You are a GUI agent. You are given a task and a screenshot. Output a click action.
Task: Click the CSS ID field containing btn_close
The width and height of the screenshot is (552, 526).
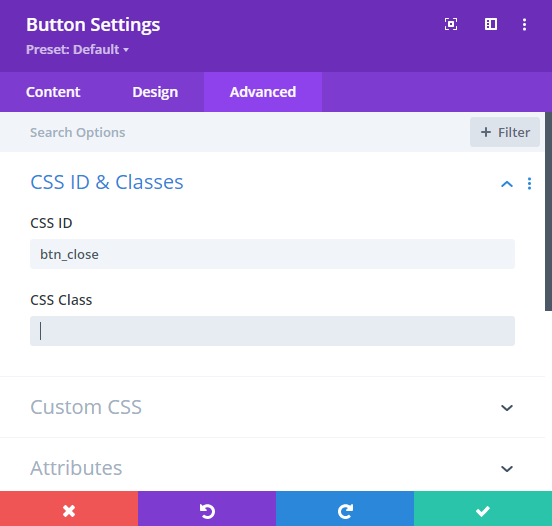[x=272, y=254]
